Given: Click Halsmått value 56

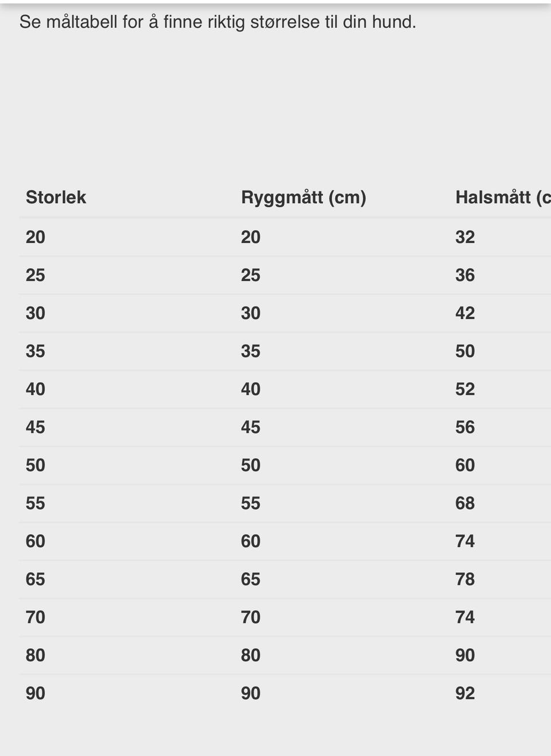Looking at the screenshot, I should 465,427.
